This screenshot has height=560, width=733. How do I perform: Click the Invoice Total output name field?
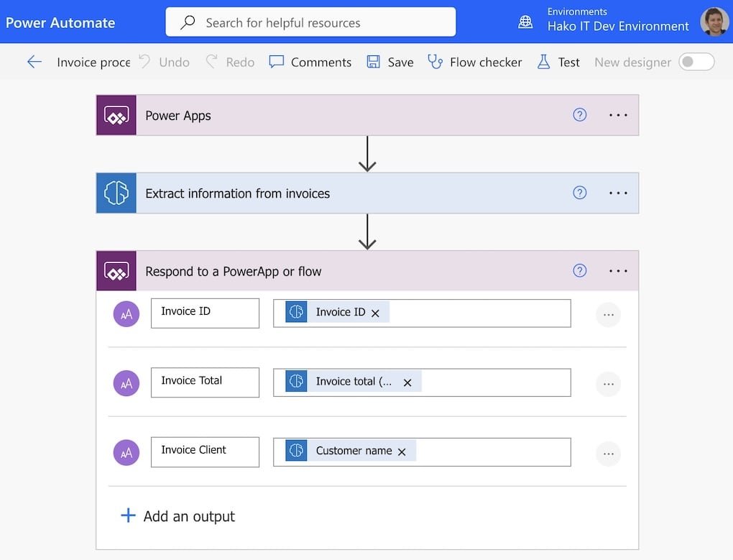tap(205, 382)
